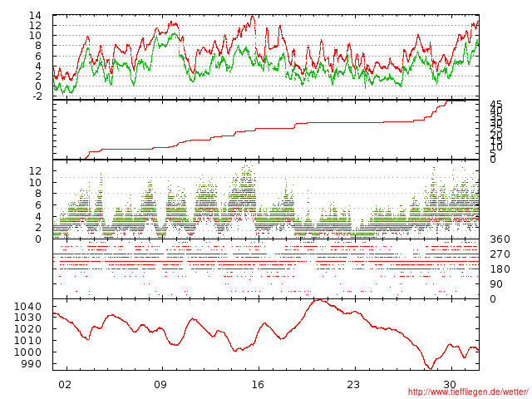Select the 270 degree direction label
Viewport: 532px width, 399px height.
click(500, 254)
